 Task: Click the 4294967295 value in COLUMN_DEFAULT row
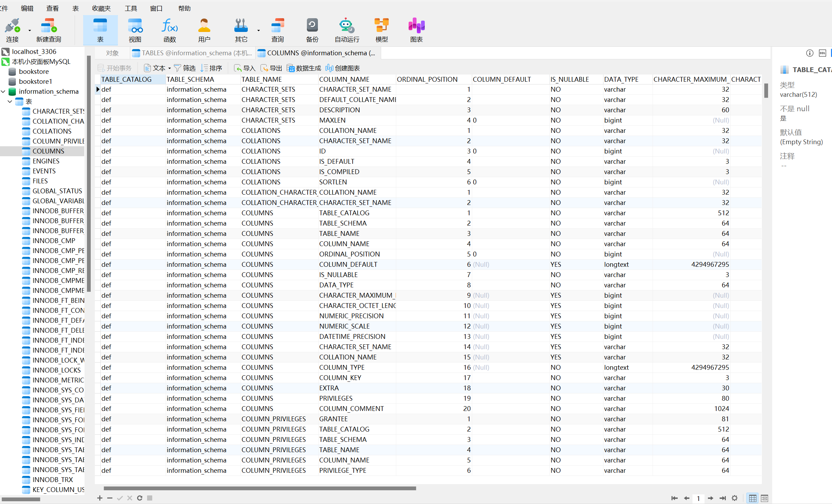click(x=710, y=265)
